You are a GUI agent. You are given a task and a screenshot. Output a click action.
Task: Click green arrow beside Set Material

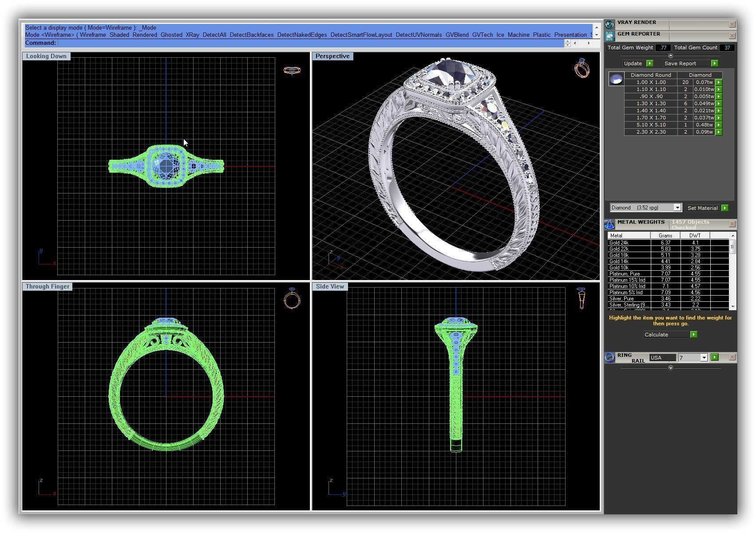(725, 208)
